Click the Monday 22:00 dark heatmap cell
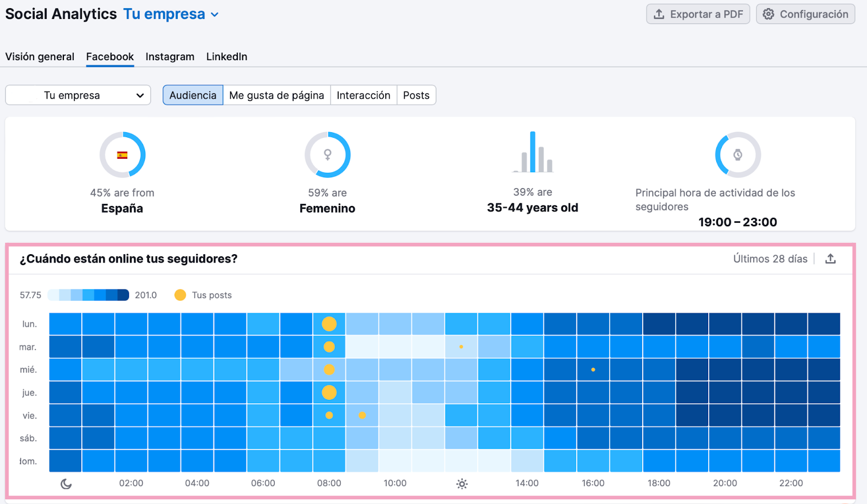 coord(791,324)
